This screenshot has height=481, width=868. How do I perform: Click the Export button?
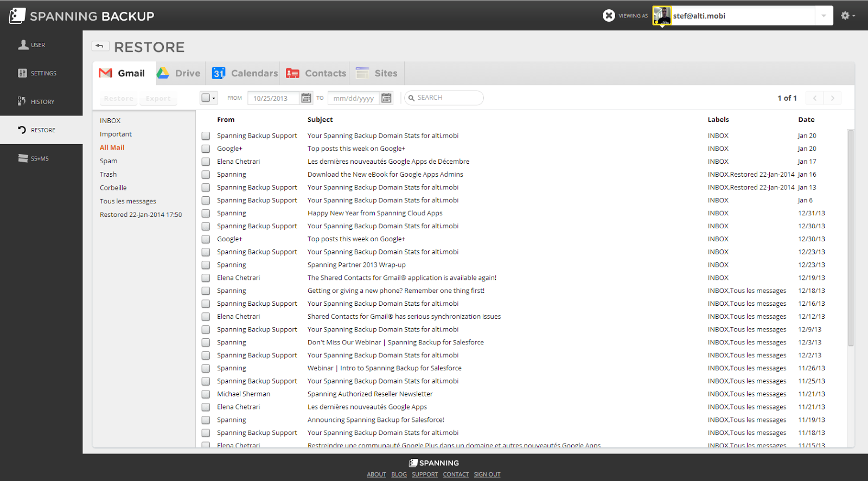point(158,99)
